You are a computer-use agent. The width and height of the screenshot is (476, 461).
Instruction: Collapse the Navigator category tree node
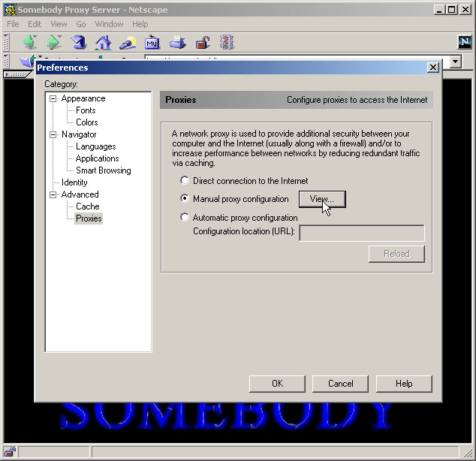pyautogui.click(x=53, y=134)
